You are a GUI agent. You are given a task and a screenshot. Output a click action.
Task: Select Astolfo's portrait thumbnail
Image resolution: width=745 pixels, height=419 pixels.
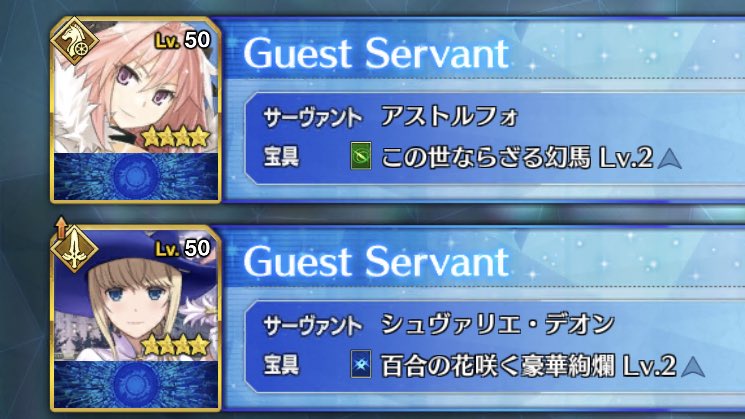(x=136, y=110)
